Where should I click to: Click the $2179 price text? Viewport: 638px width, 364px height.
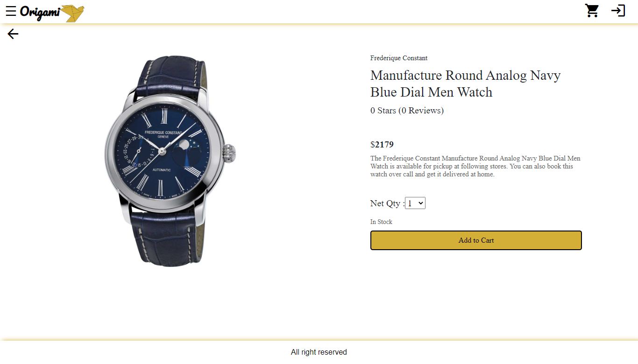[x=382, y=145]
